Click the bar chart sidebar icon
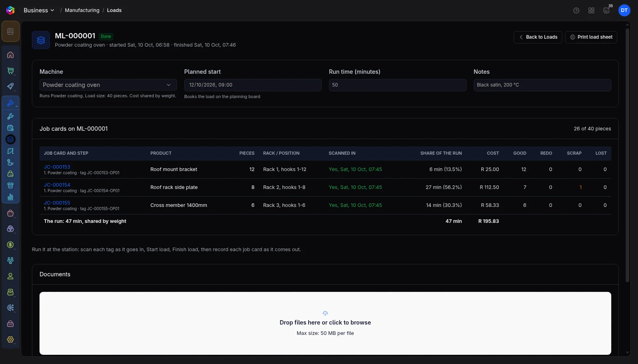 tap(10, 197)
